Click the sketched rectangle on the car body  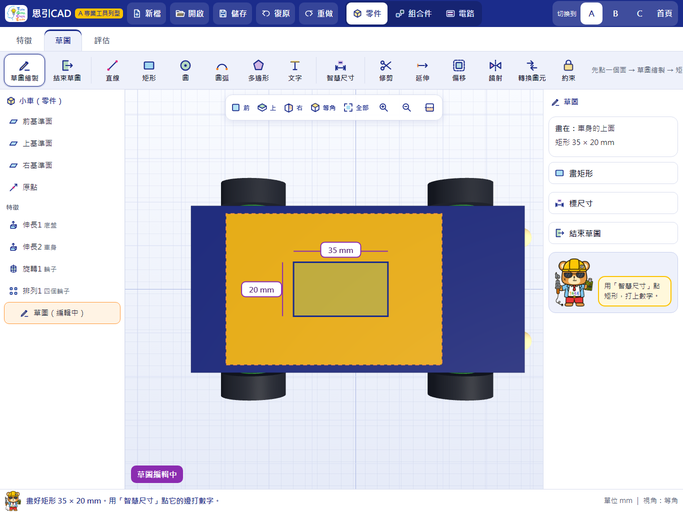point(341,289)
